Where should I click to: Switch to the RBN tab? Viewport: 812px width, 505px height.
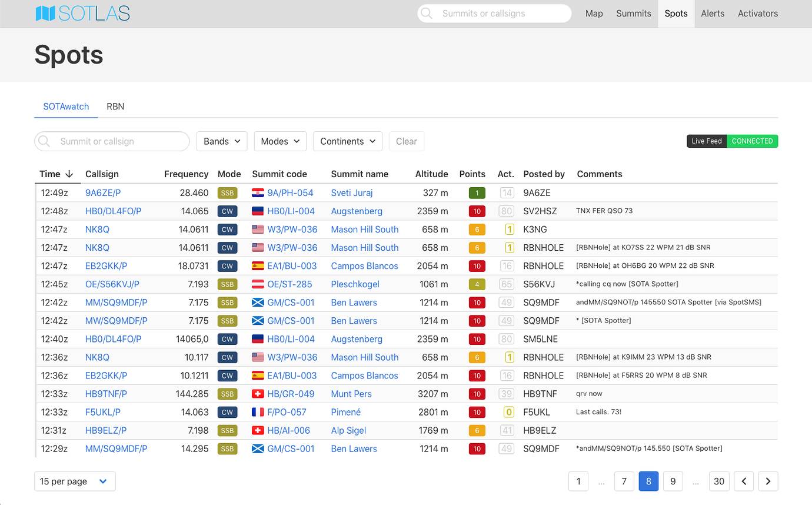115,107
